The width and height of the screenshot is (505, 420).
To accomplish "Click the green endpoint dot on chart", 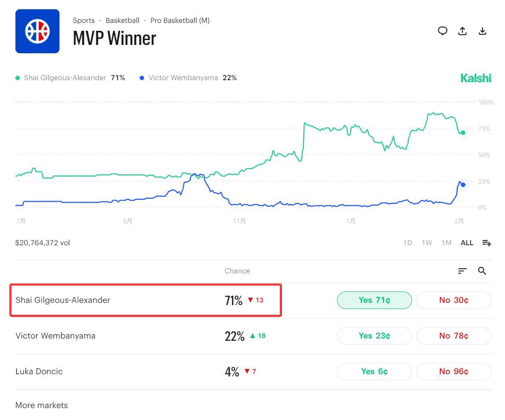I will pyautogui.click(x=463, y=133).
